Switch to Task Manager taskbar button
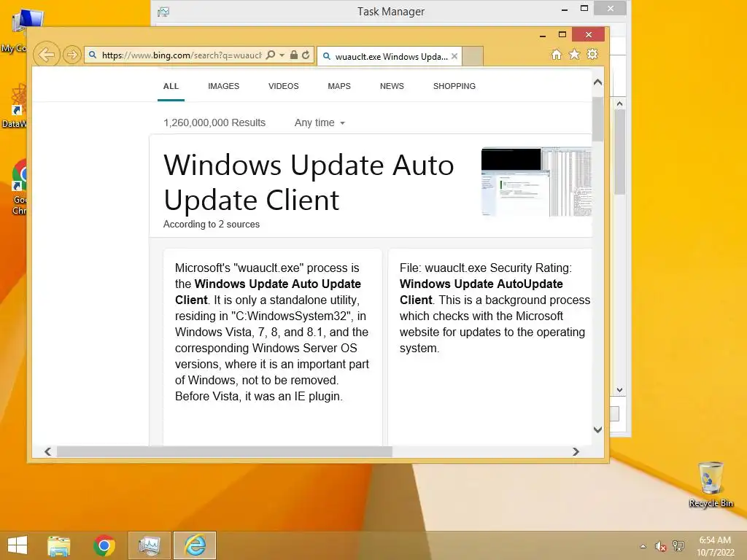Image resolution: width=747 pixels, height=560 pixels. click(x=149, y=545)
